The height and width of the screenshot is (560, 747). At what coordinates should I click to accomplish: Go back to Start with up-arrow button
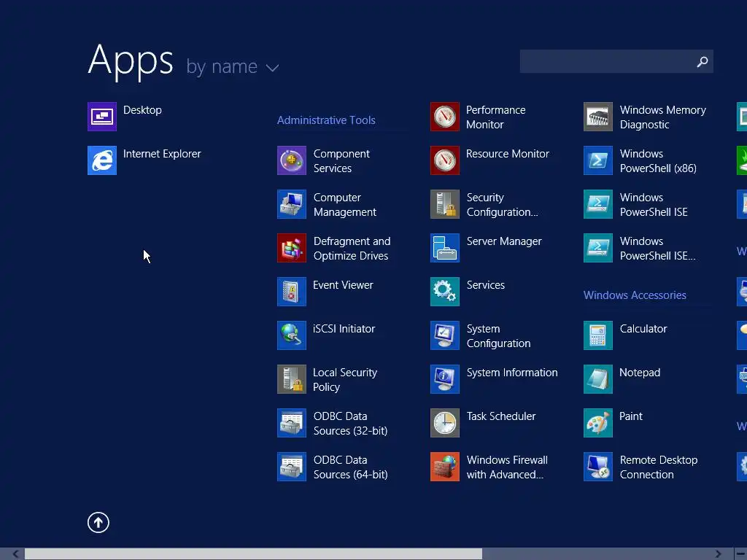[98, 523]
